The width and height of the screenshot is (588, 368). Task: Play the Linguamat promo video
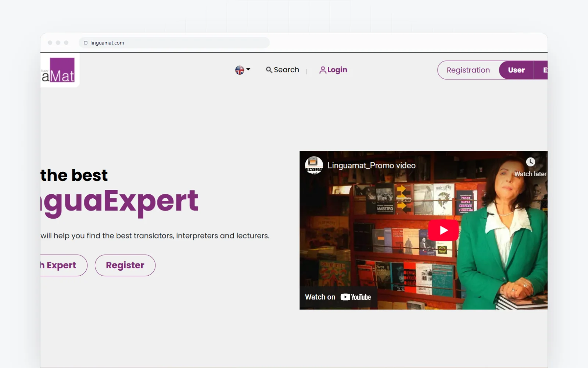tap(443, 230)
